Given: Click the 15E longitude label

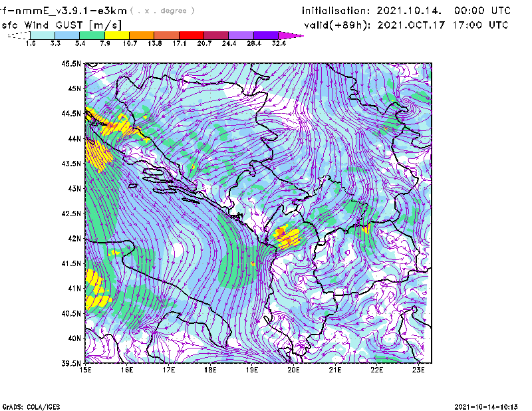Looking at the screenshot, I should click(x=85, y=370).
